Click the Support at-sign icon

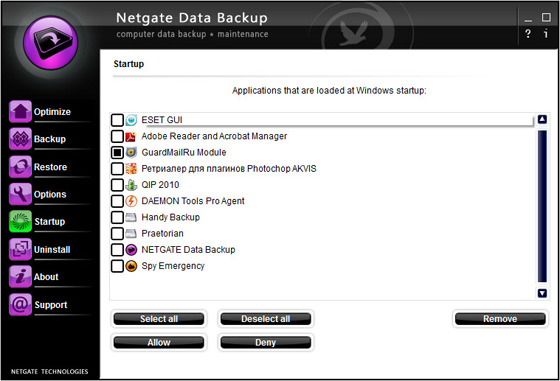[x=20, y=305]
